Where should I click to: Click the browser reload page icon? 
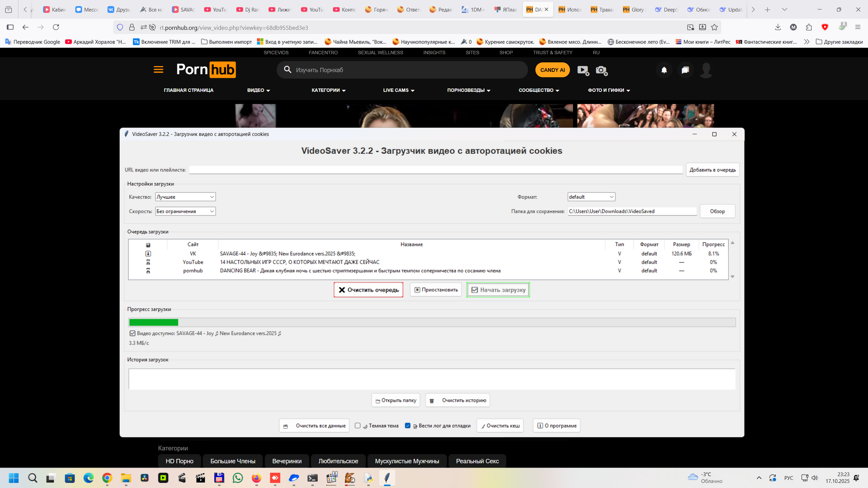(x=56, y=27)
